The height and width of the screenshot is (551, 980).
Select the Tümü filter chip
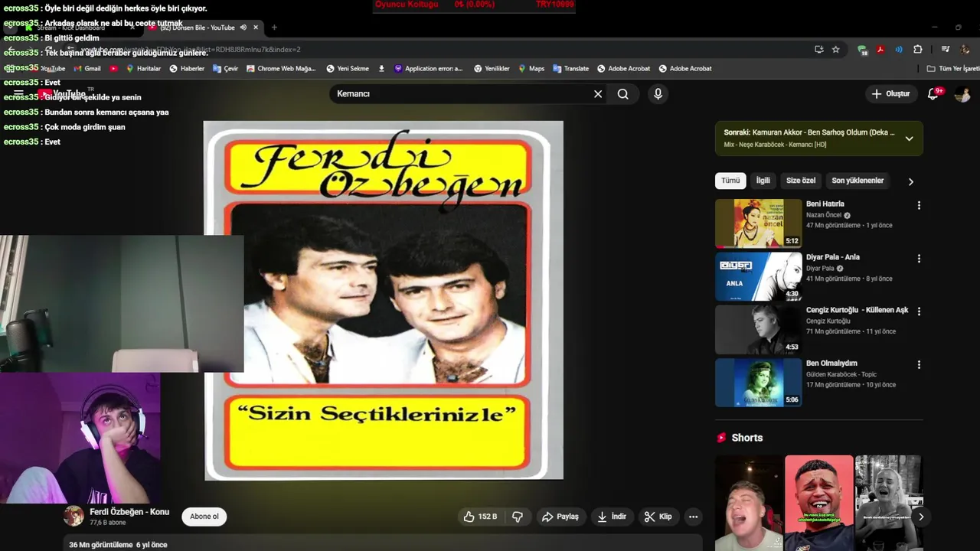pos(730,181)
